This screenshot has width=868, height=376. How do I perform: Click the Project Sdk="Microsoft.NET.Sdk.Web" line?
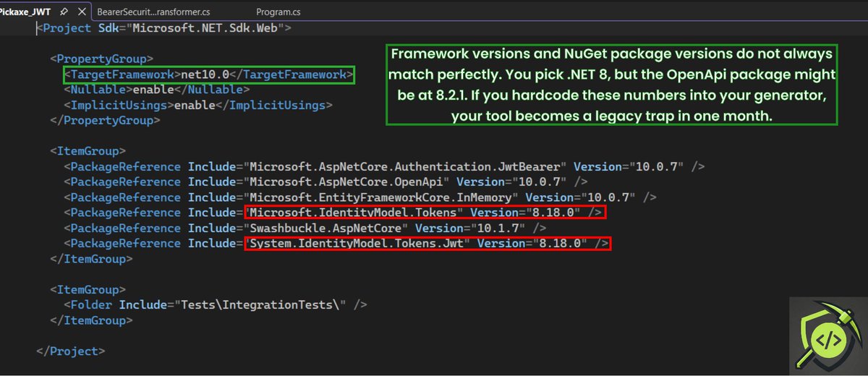point(164,28)
